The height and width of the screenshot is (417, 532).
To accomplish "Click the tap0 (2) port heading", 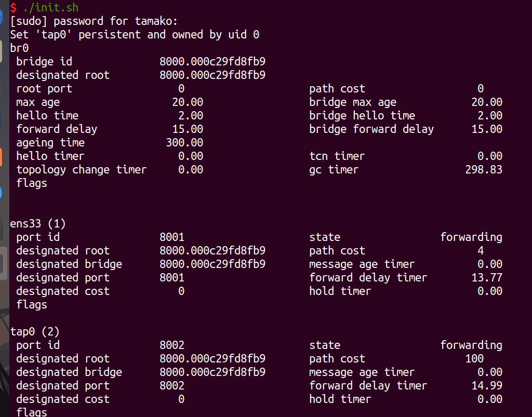I will click(35, 331).
